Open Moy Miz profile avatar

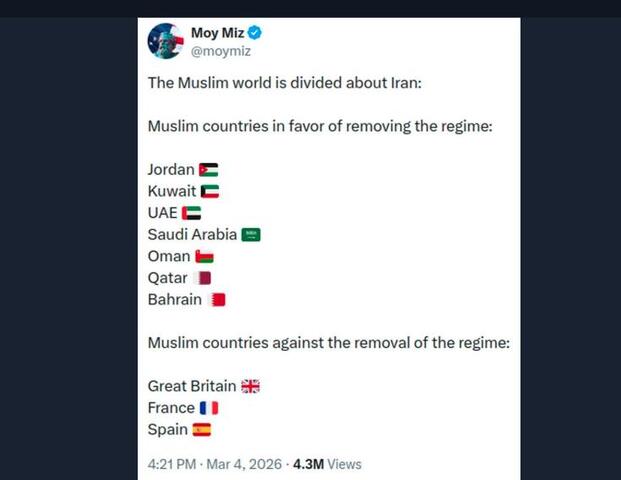tap(166, 41)
